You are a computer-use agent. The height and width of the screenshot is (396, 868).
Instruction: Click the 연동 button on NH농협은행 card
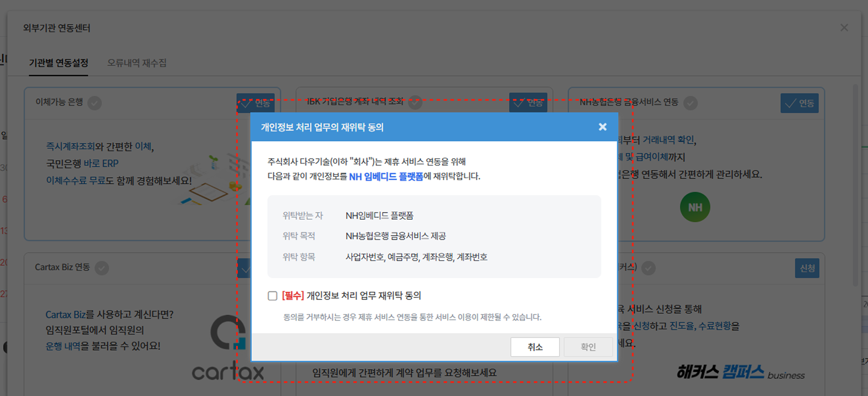(799, 103)
